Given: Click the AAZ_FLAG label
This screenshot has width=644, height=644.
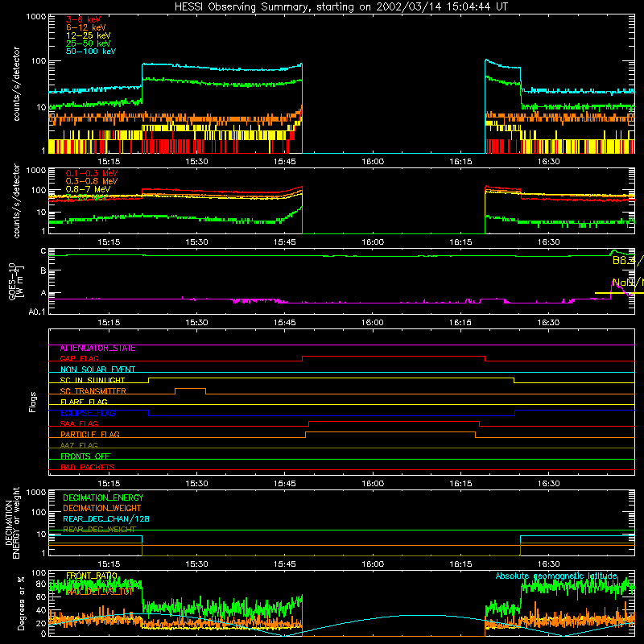Looking at the screenshot, I should [x=79, y=445].
